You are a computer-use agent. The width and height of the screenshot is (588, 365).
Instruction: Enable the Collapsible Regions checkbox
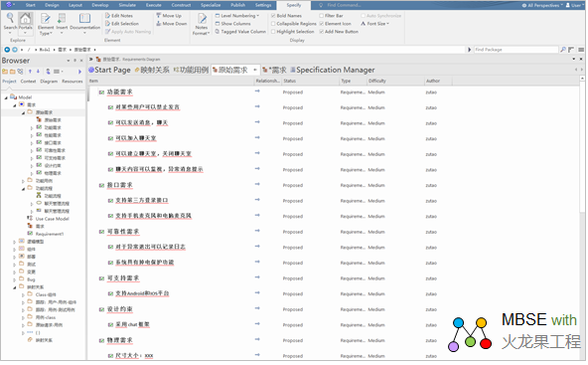tap(273, 24)
